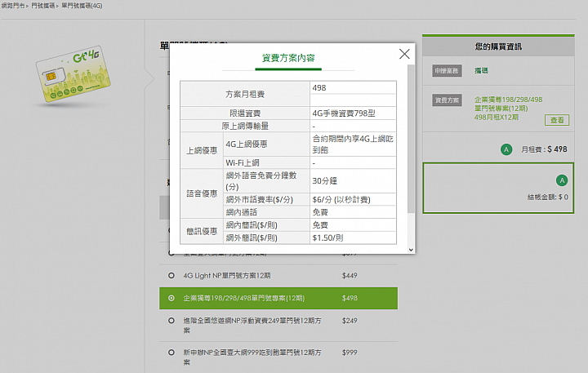
Task: Click the popup scrollbar down arrow
Action: tap(411, 250)
